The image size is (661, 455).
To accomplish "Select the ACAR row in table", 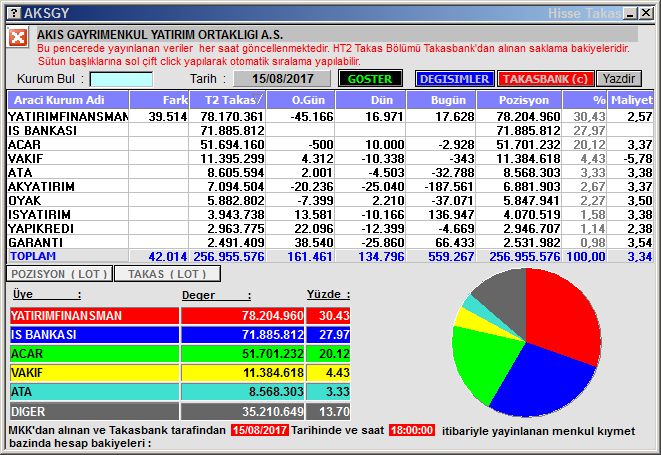I will pos(330,145).
